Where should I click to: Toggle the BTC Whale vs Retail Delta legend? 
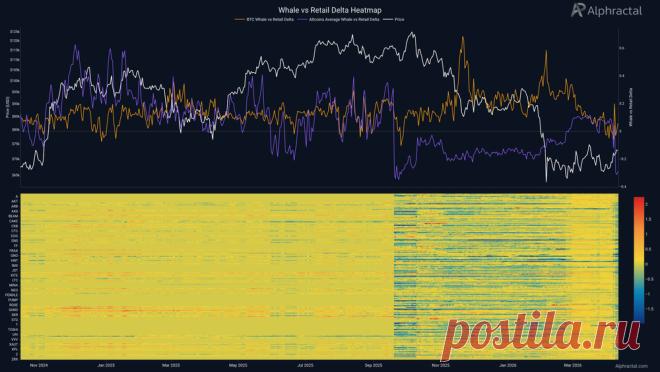(x=263, y=19)
